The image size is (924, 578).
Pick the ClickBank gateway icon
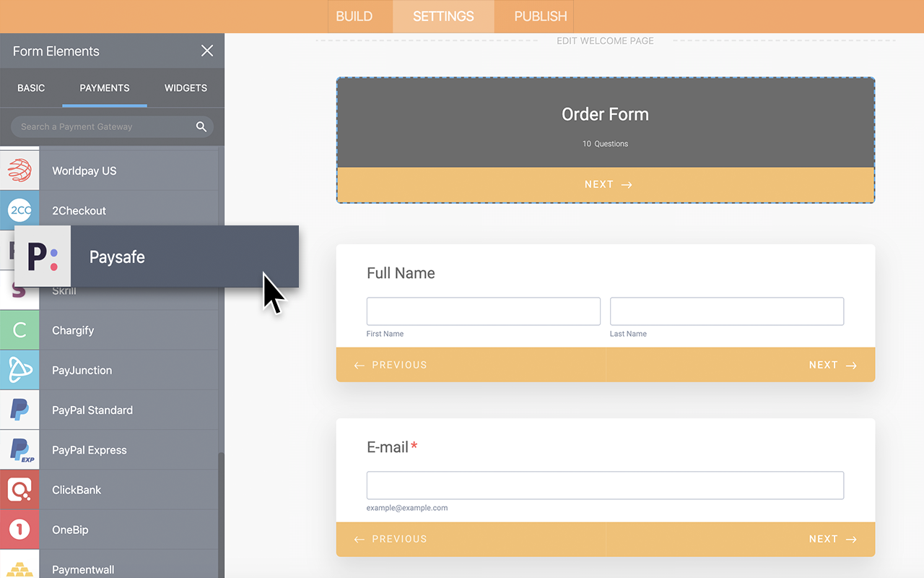19,489
